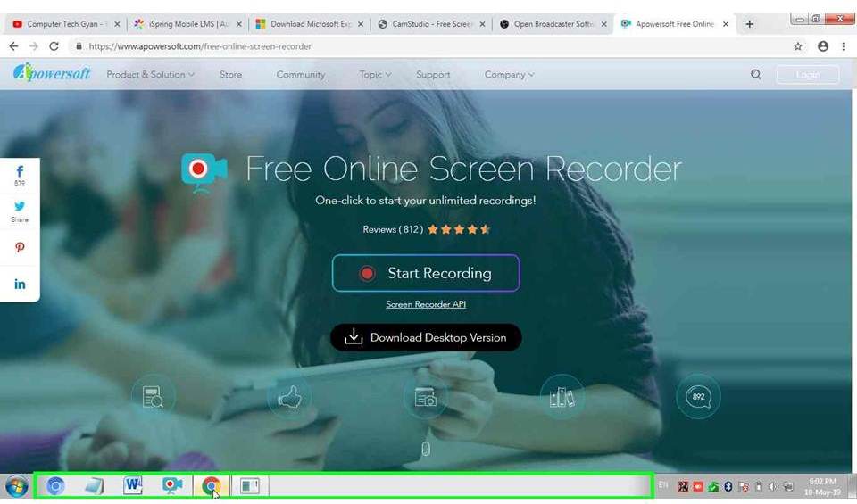857x504 pixels.
Task: Open Microsoft Word from the taskbar
Action: coord(133,485)
